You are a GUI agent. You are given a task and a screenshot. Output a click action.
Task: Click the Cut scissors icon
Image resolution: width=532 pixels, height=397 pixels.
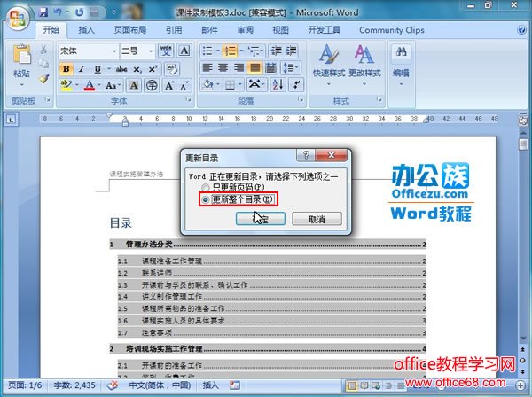(x=43, y=50)
